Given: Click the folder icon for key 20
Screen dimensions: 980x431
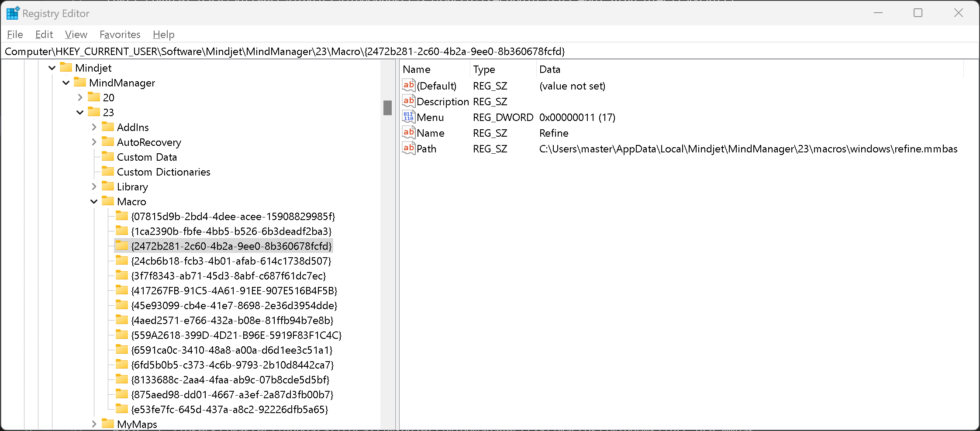Looking at the screenshot, I should point(94,97).
